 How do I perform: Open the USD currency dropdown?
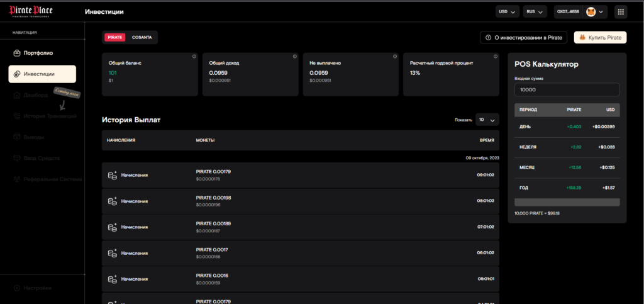[507, 11]
